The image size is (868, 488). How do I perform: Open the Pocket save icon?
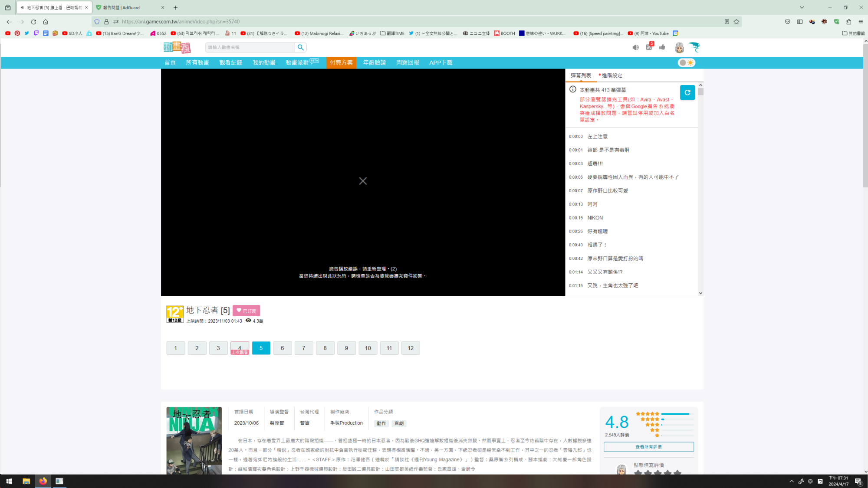coord(788,22)
